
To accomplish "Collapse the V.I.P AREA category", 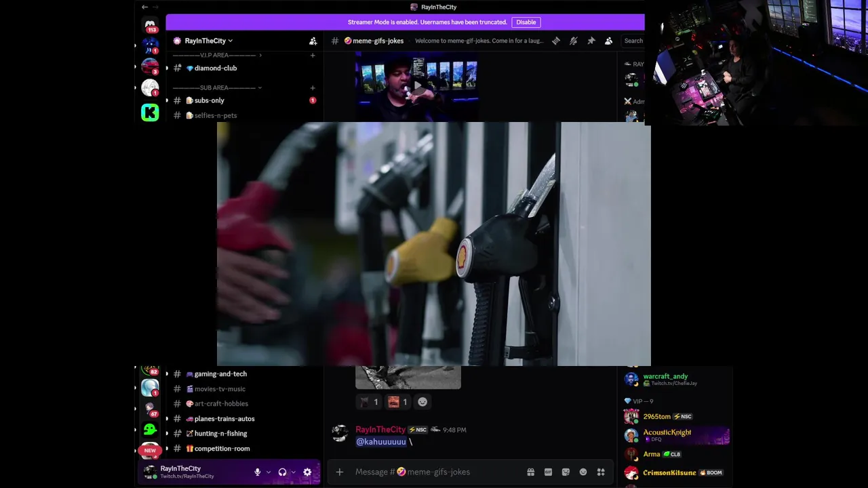I will click(x=216, y=55).
